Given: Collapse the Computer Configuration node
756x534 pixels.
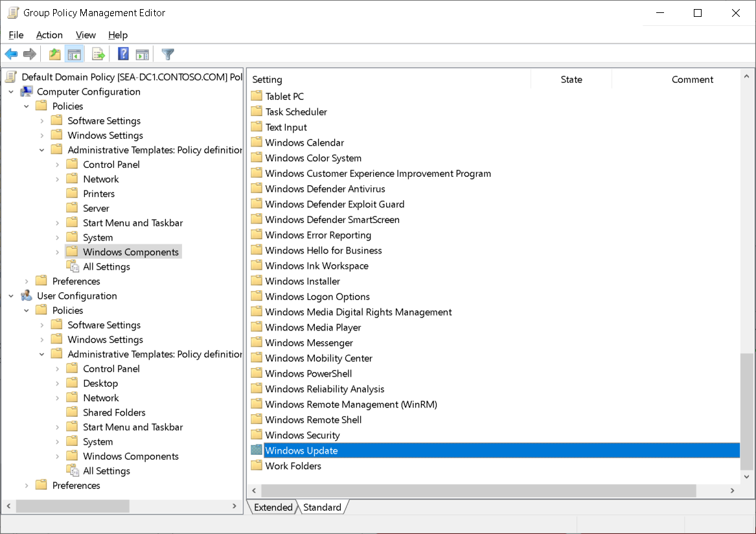Looking at the screenshot, I should tap(11, 91).
